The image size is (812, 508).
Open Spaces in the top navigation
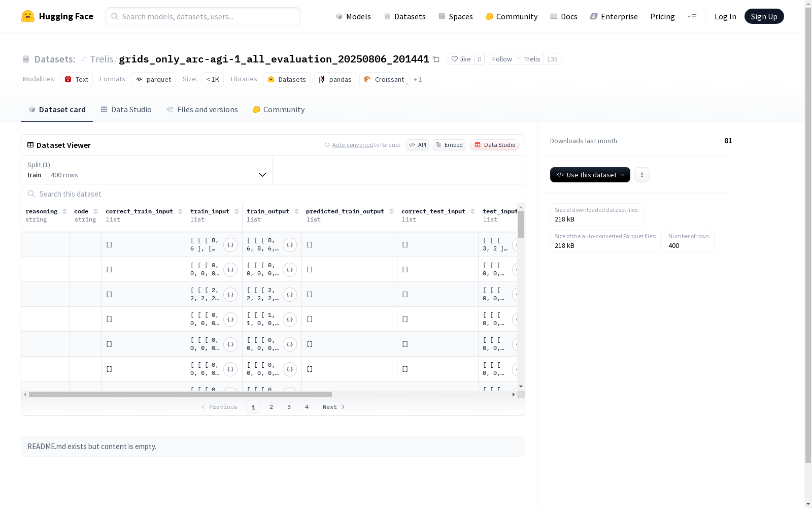point(456,16)
